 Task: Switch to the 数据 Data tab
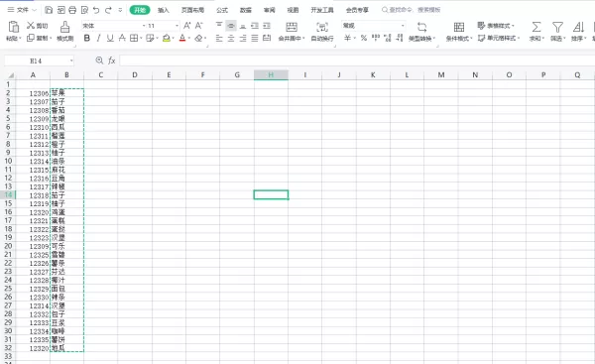pos(246,10)
